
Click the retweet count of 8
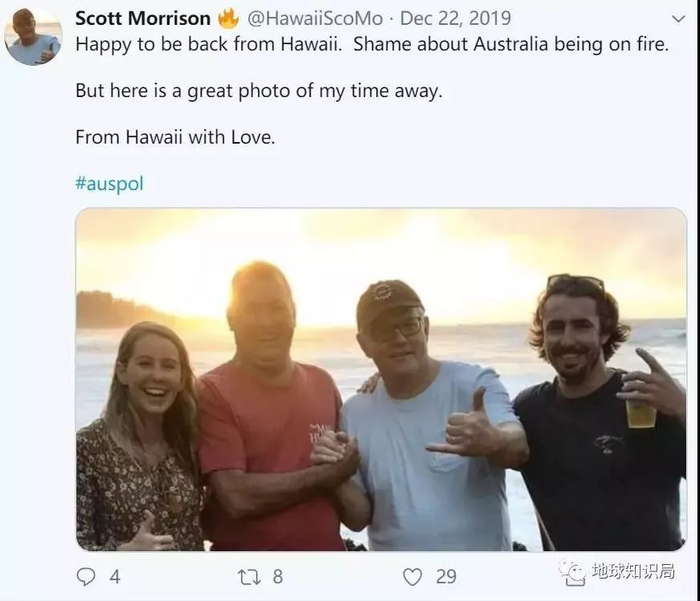point(277,576)
